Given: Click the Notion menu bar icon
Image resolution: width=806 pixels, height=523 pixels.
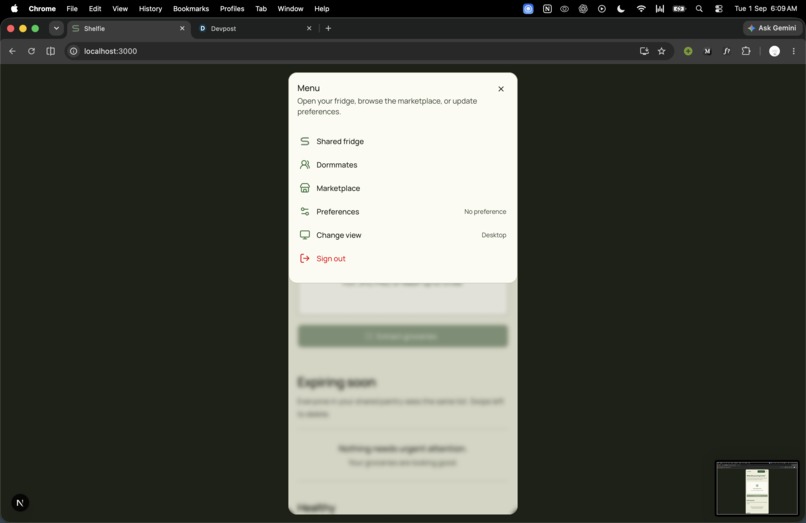Looking at the screenshot, I should pyautogui.click(x=547, y=8).
